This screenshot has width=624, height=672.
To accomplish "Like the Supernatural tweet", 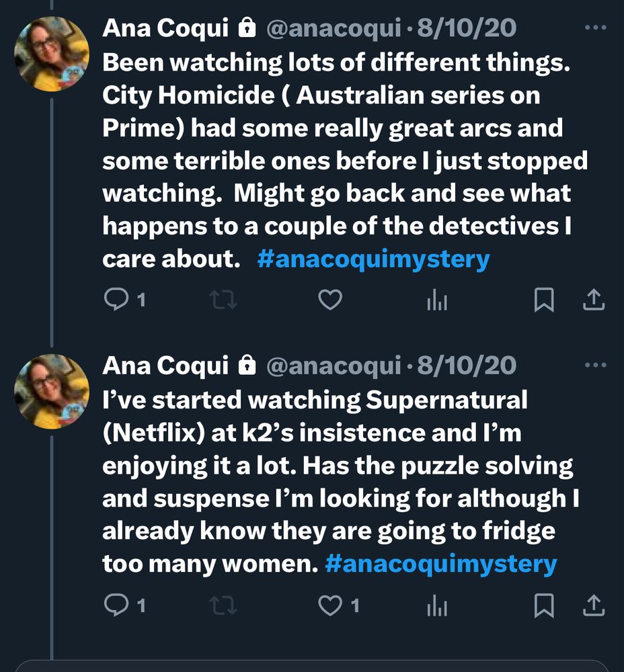I will pyautogui.click(x=329, y=606).
